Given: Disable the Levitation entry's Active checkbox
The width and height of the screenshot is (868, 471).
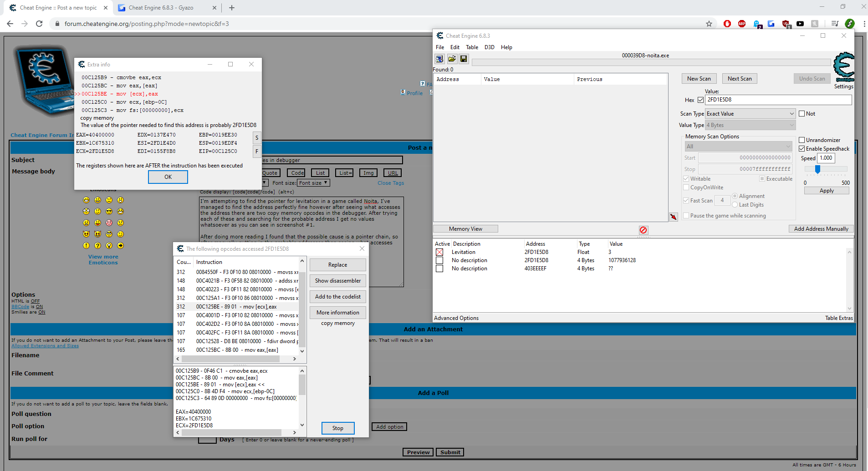Looking at the screenshot, I should [439, 252].
